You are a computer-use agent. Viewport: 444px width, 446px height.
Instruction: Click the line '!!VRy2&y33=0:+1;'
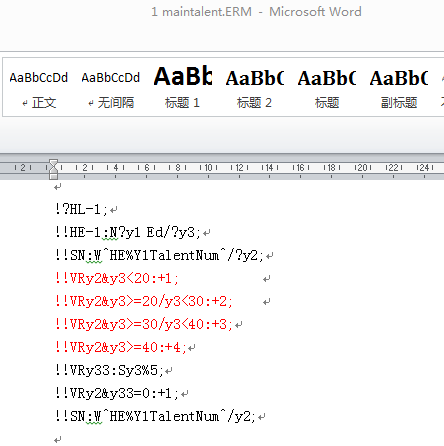pos(117,393)
